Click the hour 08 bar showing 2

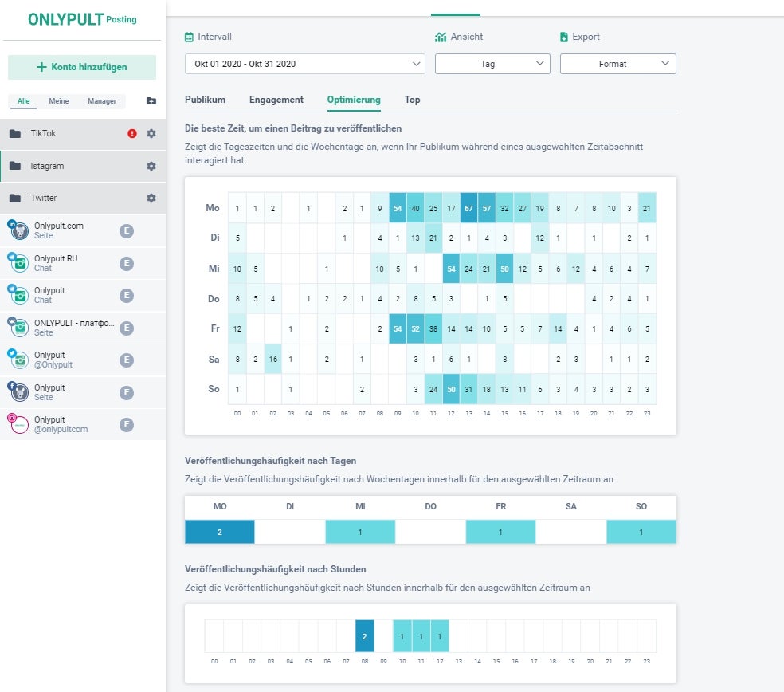[x=364, y=636]
